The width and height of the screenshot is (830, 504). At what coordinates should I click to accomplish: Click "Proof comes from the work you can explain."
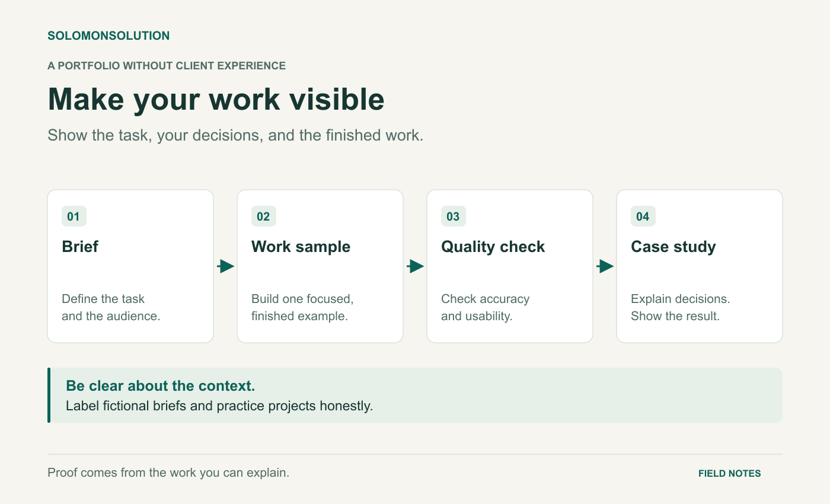coord(168,473)
